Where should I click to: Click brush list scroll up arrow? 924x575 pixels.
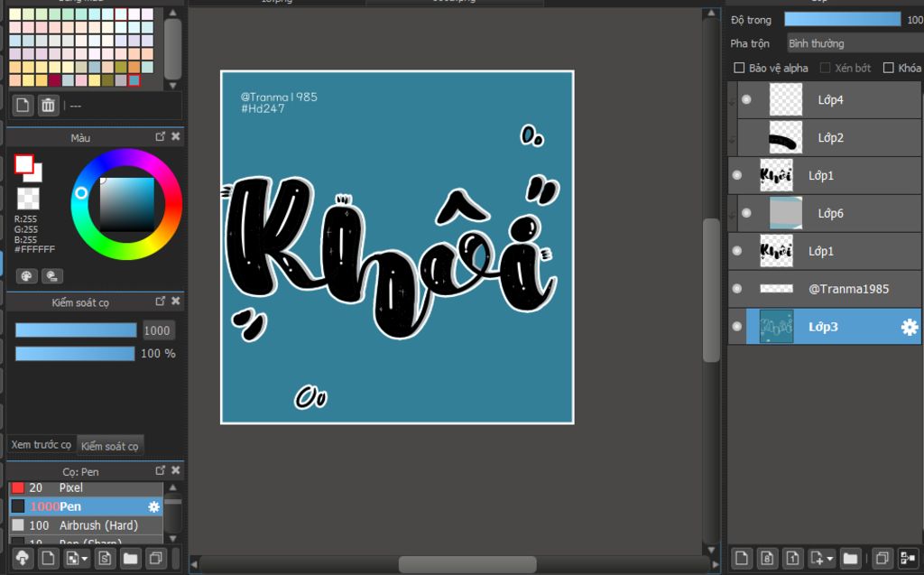[x=172, y=487]
